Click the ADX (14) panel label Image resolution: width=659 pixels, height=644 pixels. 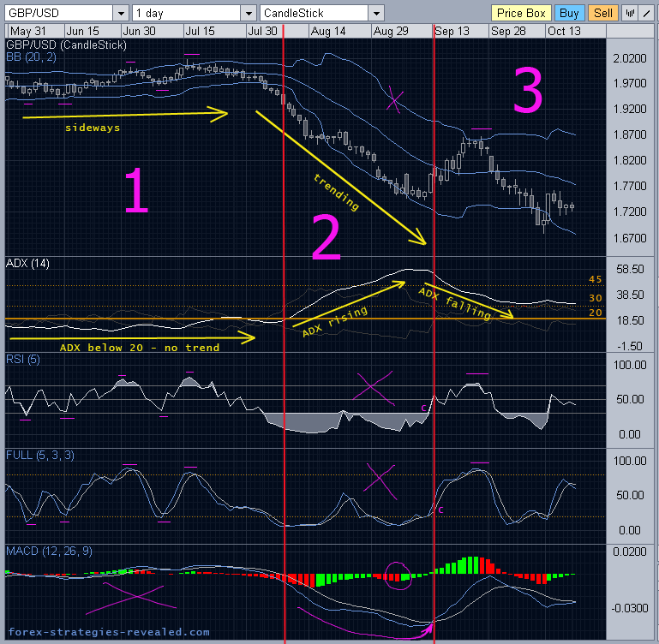coord(28,264)
